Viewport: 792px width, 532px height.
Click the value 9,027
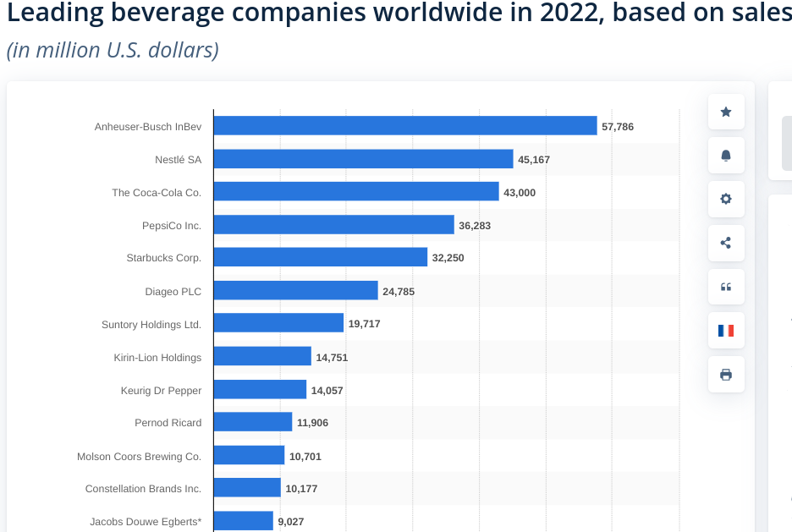pos(291,521)
